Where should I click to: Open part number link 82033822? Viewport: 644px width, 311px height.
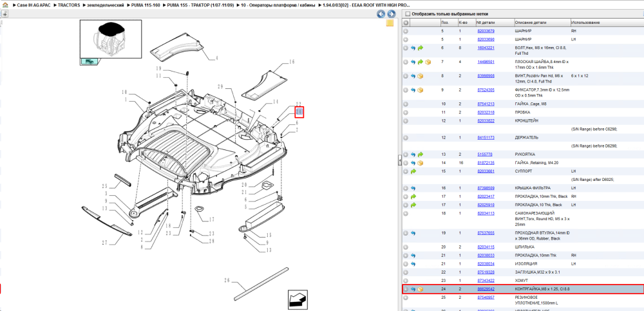click(x=486, y=121)
